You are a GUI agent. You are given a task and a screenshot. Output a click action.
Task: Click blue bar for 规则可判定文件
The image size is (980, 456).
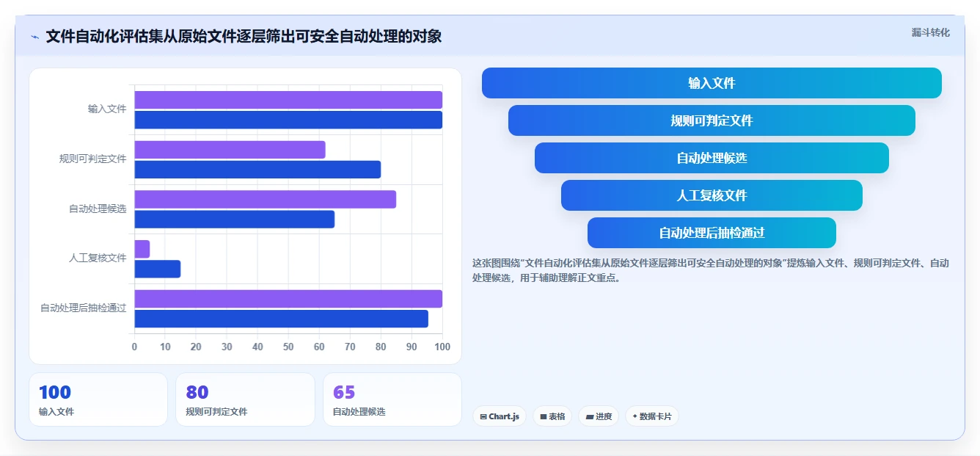pyautogui.click(x=257, y=170)
